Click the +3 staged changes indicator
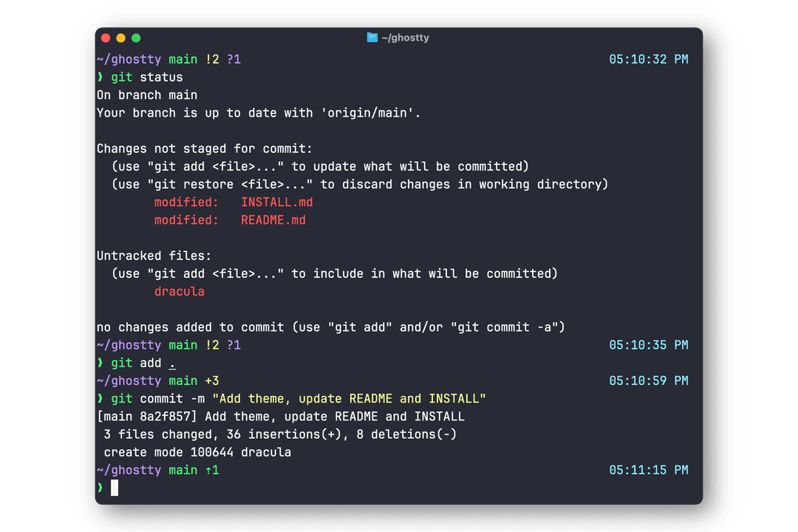The width and height of the screenshot is (798, 532). [212, 381]
